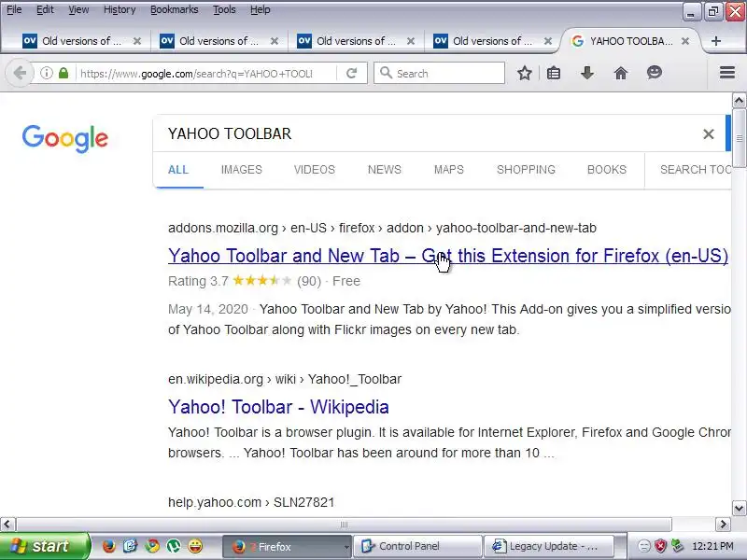Select the SHOPPING search tab

point(526,170)
